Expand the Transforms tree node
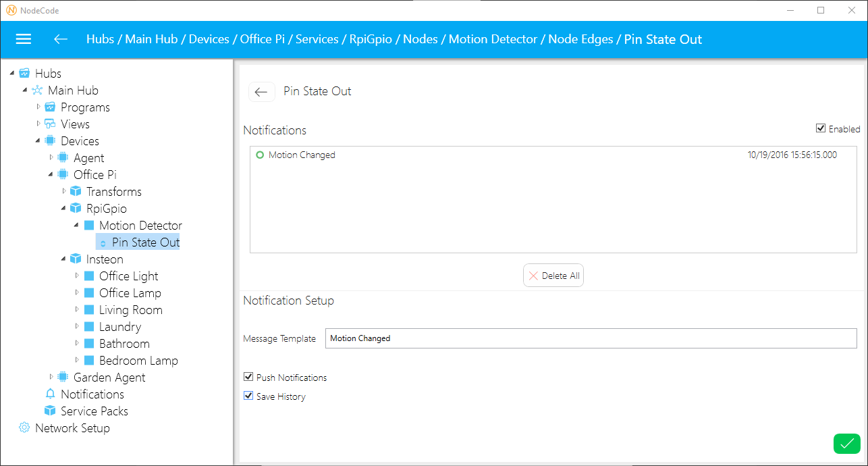Image resolution: width=868 pixels, height=466 pixels. (x=64, y=192)
